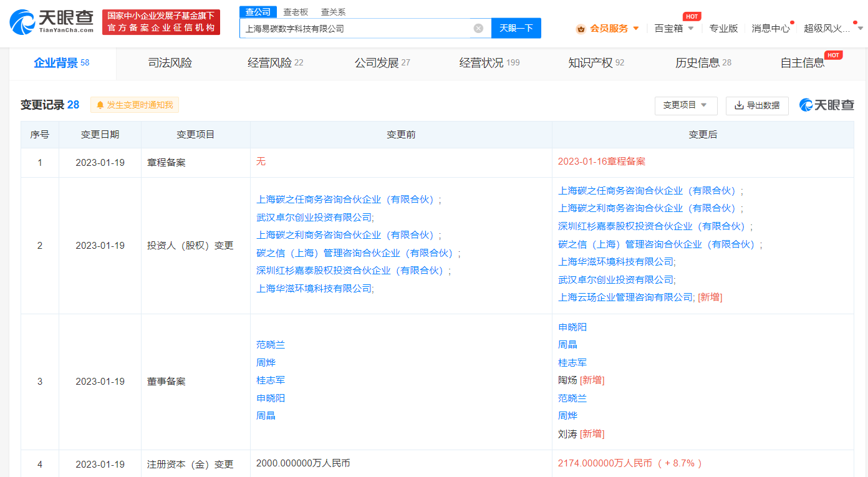Image resolution: width=868 pixels, height=477 pixels.
Task: Open 上海云玚企业管理咨询有限公司 company link
Action: 625,297
